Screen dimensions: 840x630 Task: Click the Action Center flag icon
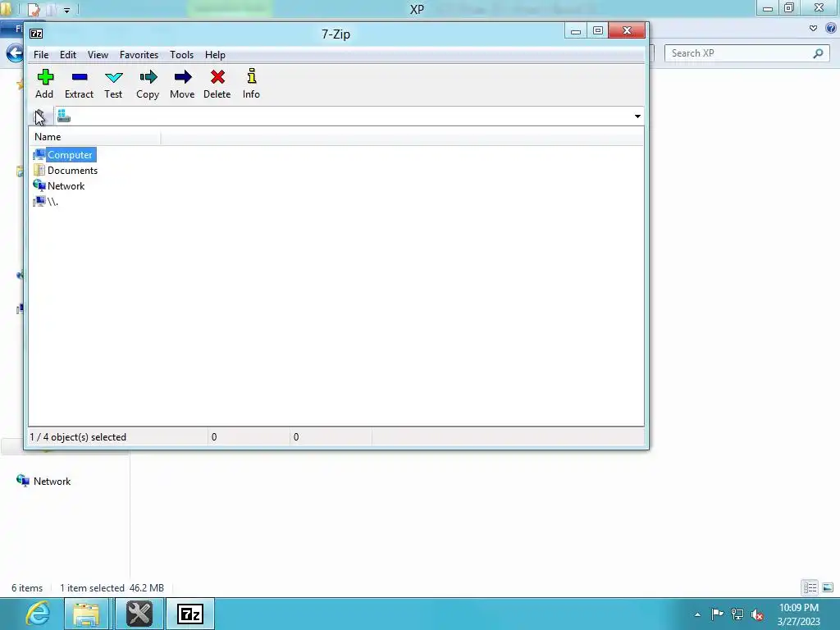[x=717, y=614]
